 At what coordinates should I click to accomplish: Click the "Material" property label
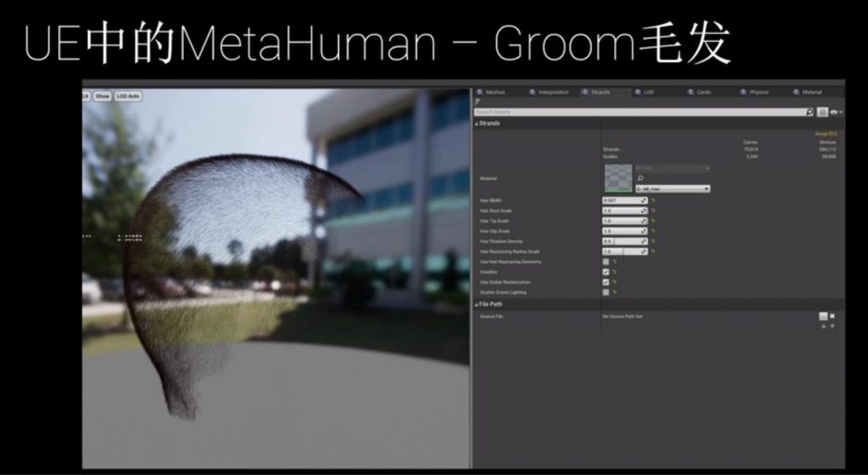coord(488,178)
